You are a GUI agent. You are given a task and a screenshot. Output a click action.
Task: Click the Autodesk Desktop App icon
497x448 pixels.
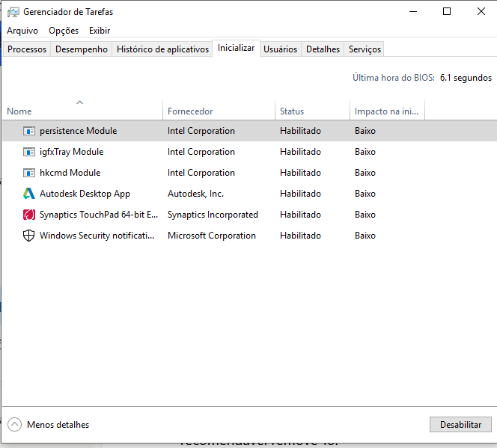click(x=29, y=194)
